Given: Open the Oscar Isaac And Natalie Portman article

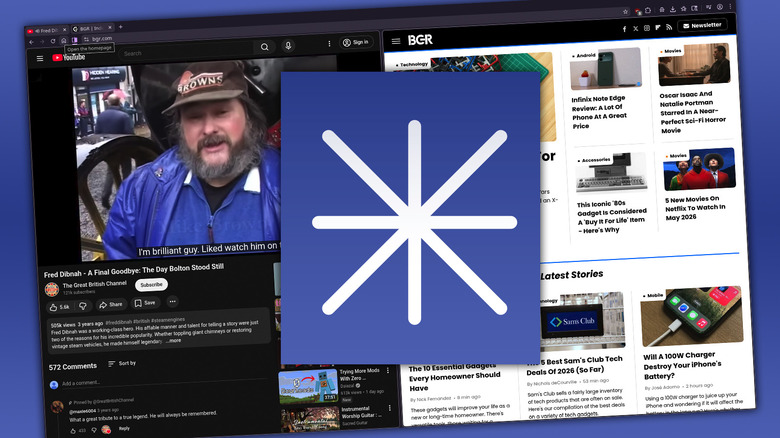Looking at the screenshot, I should click(x=692, y=112).
